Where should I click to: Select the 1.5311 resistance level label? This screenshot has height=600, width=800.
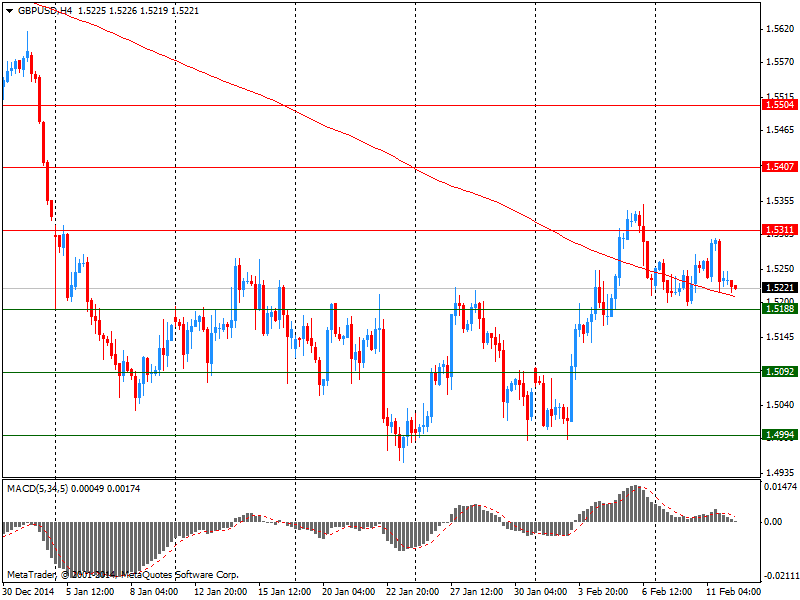(x=780, y=230)
